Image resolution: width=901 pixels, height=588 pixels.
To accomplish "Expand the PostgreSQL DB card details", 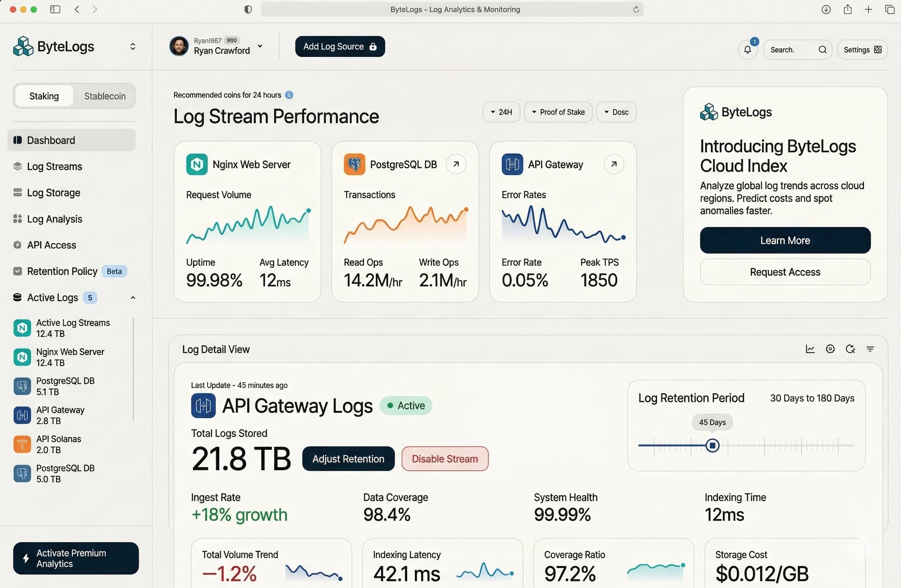I will [x=456, y=164].
